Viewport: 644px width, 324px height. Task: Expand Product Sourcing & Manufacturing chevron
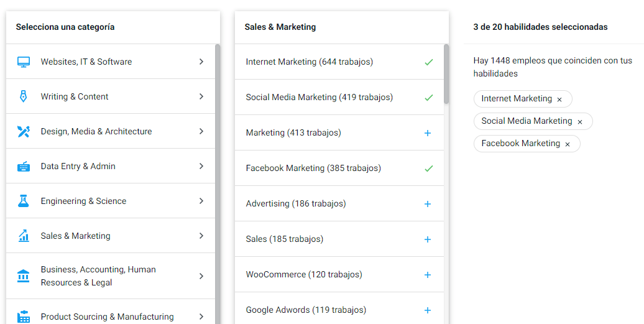[x=201, y=317]
